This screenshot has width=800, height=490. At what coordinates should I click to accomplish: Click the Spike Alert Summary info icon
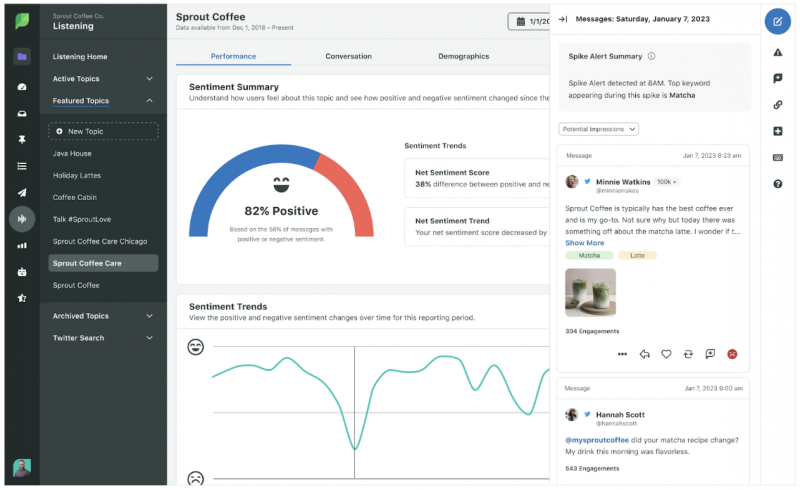tap(652, 56)
